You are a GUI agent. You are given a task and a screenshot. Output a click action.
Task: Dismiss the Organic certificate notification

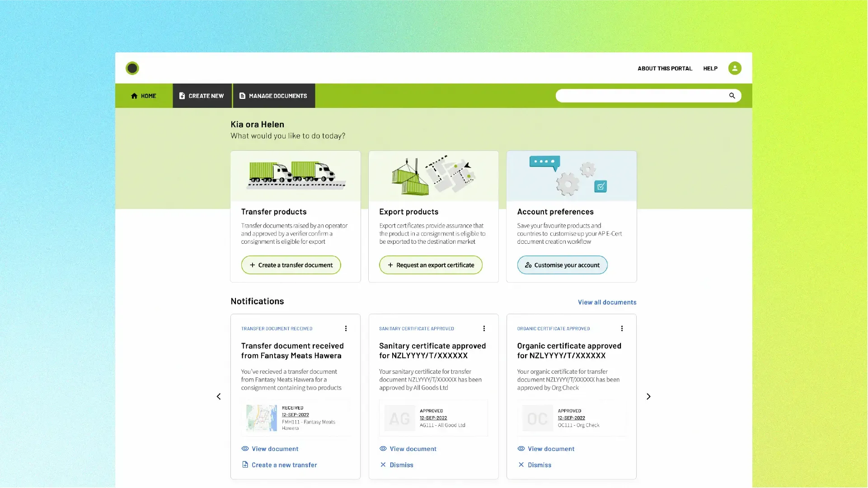(x=535, y=465)
